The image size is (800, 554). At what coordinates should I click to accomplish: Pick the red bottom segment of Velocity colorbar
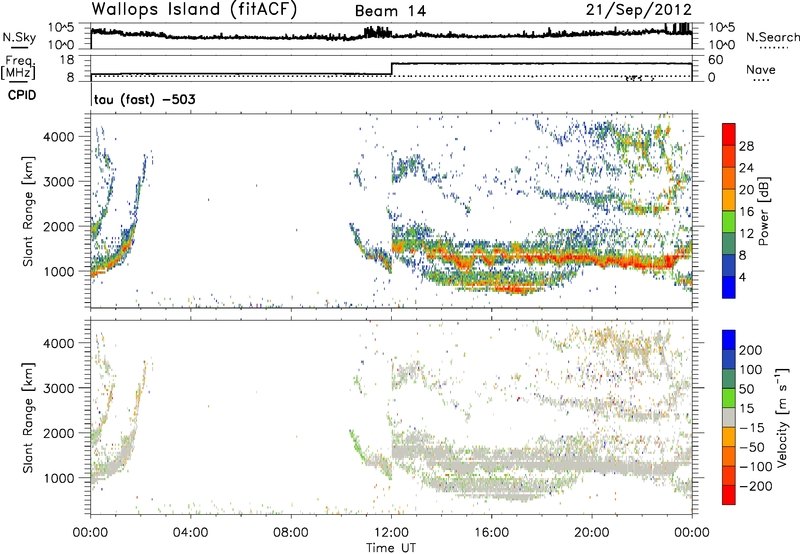(729, 495)
